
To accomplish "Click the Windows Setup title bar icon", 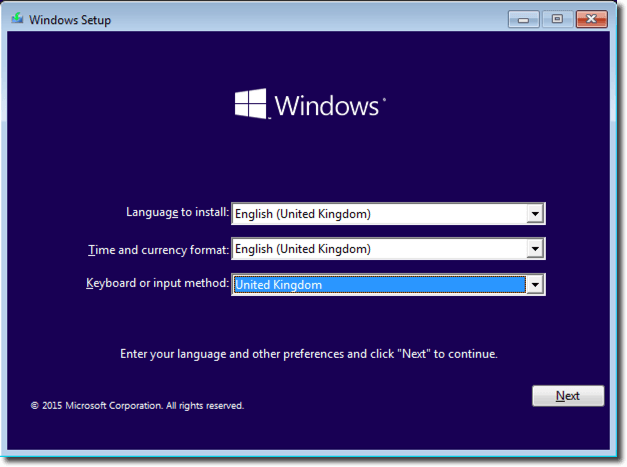I will click(17, 18).
